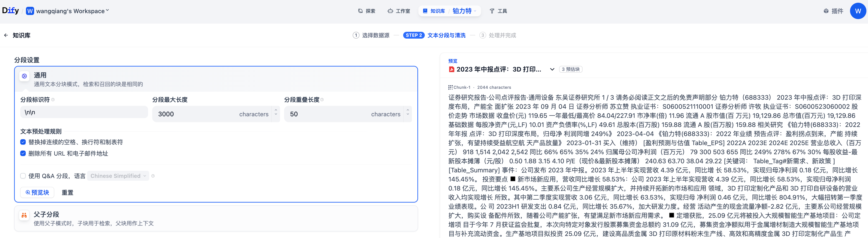Uncheck 删除所有 URL 和电子邮件地址

click(23, 153)
